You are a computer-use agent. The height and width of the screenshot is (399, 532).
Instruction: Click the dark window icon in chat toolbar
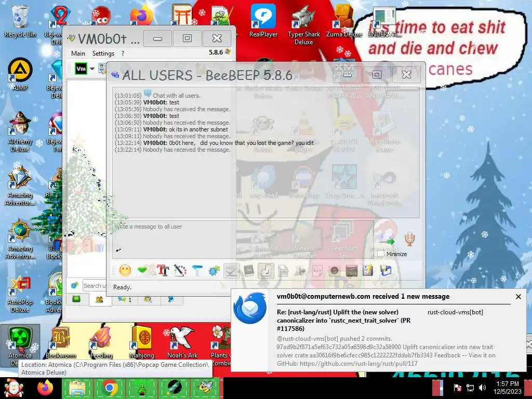point(352,270)
